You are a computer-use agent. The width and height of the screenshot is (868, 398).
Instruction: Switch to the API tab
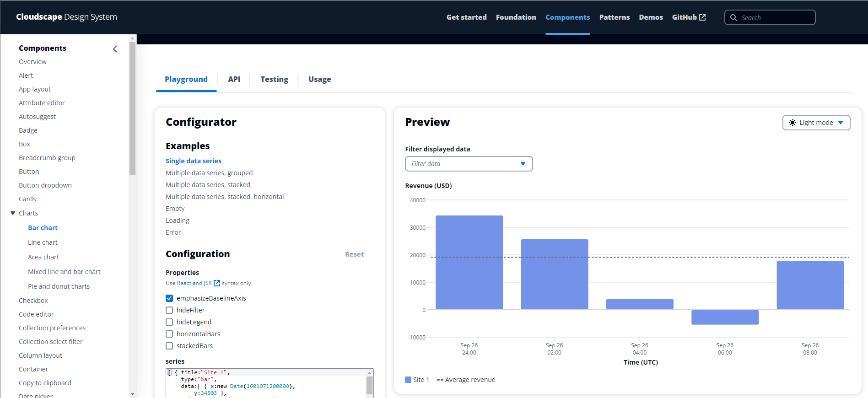tap(234, 79)
